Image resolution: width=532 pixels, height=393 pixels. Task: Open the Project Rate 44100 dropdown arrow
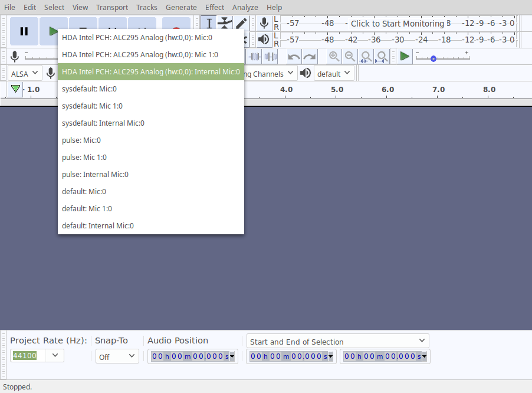pyautogui.click(x=55, y=355)
